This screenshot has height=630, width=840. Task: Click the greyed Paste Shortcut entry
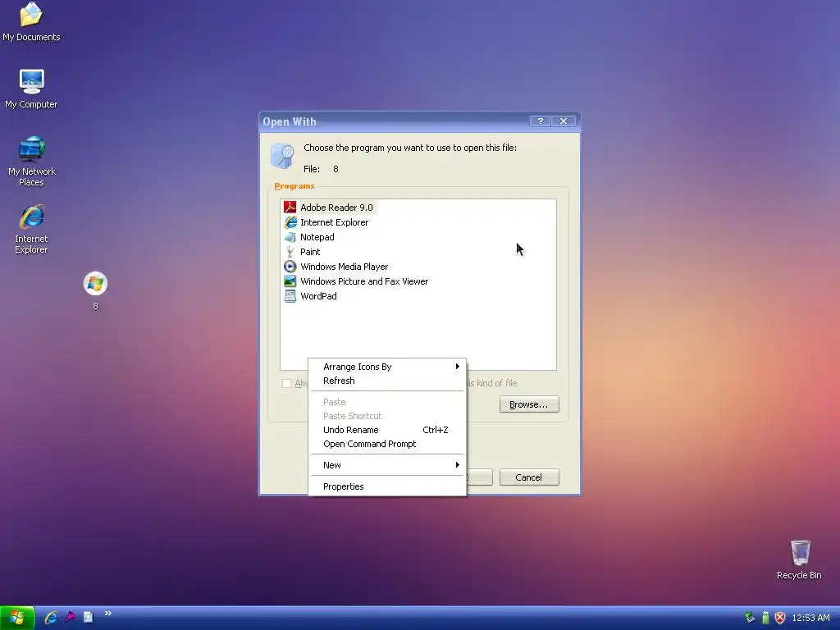387,416
